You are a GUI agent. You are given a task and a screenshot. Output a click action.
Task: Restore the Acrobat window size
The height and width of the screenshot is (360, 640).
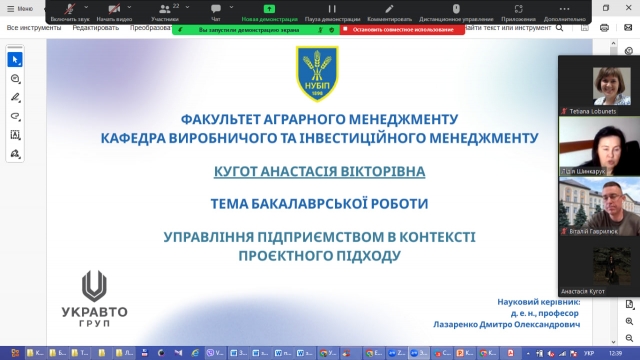[x=606, y=8]
